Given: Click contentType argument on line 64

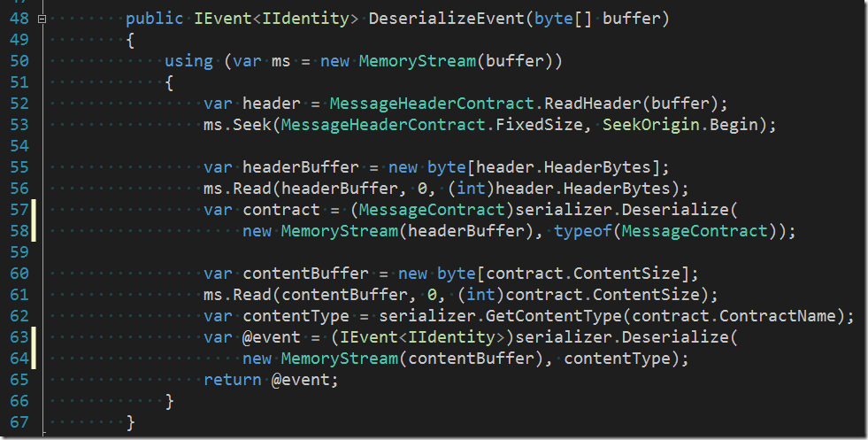Looking at the screenshot, I should click(617, 359).
